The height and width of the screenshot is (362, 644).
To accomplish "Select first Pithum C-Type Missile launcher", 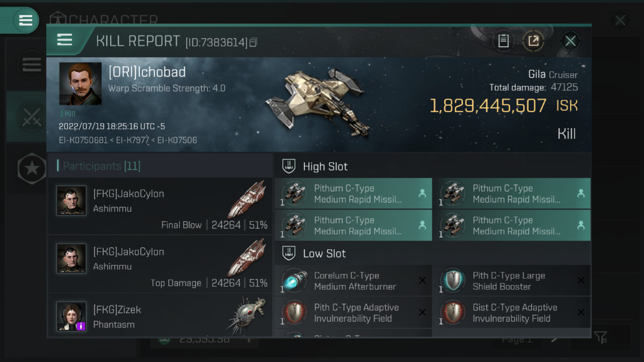I will [x=353, y=193].
